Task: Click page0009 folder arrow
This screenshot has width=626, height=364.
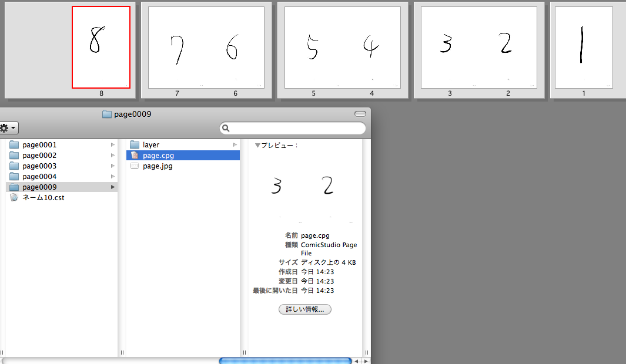Action: point(113,187)
